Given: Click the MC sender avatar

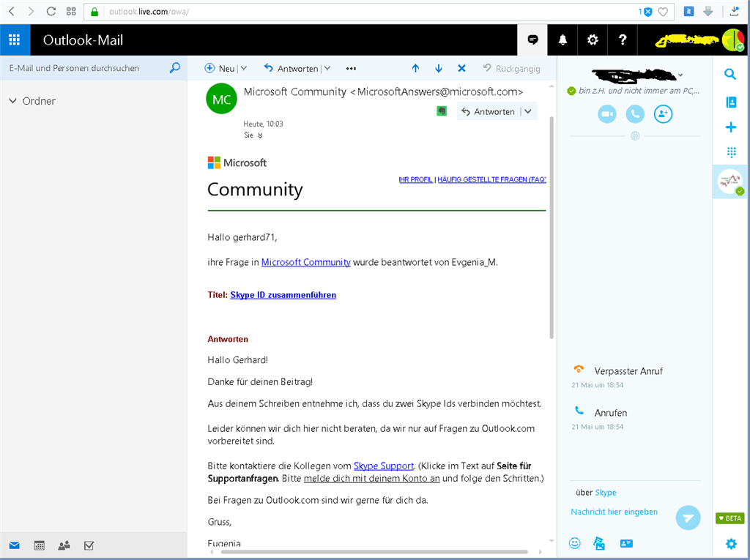Looking at the screenshot, I should click(221, 99).
